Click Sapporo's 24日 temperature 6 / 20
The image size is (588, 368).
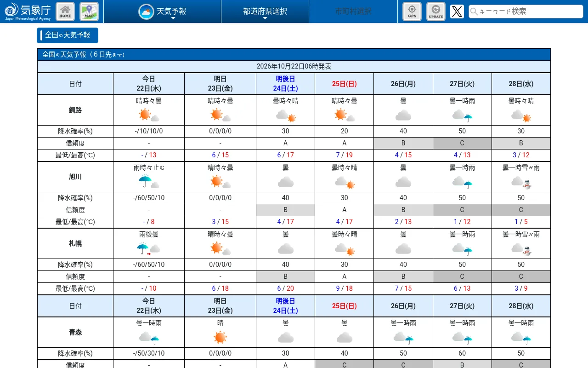tap(285, 288)
